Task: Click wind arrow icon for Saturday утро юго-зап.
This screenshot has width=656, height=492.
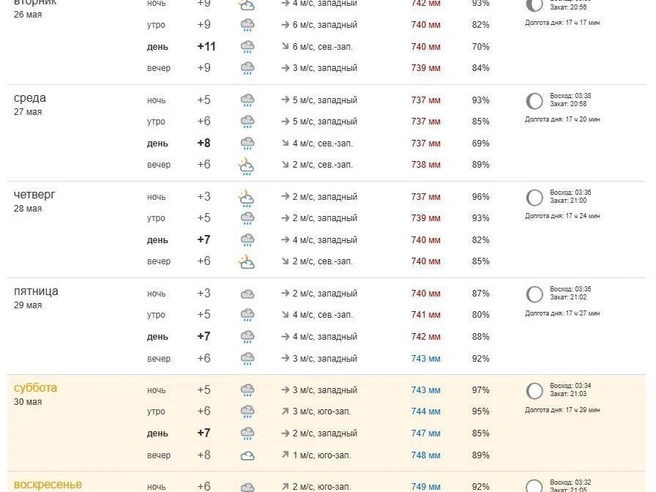Action: [285, 411]
